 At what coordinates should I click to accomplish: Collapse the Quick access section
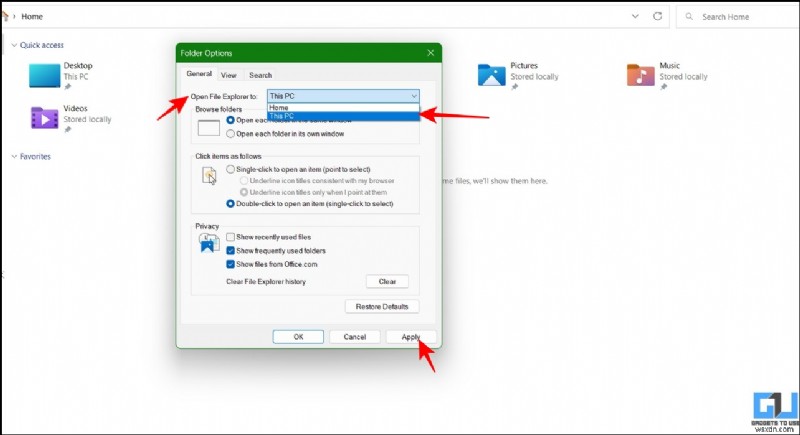point(14,45)
